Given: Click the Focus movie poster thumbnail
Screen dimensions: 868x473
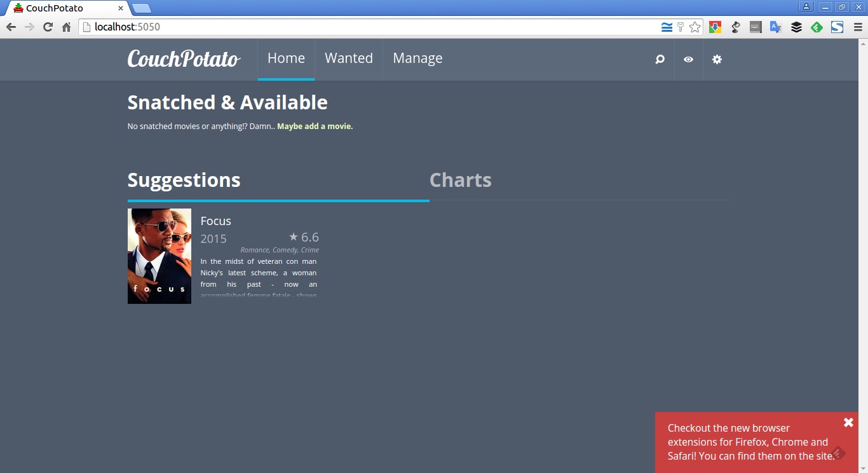Looking at the screenshot, I should [159, 256].
